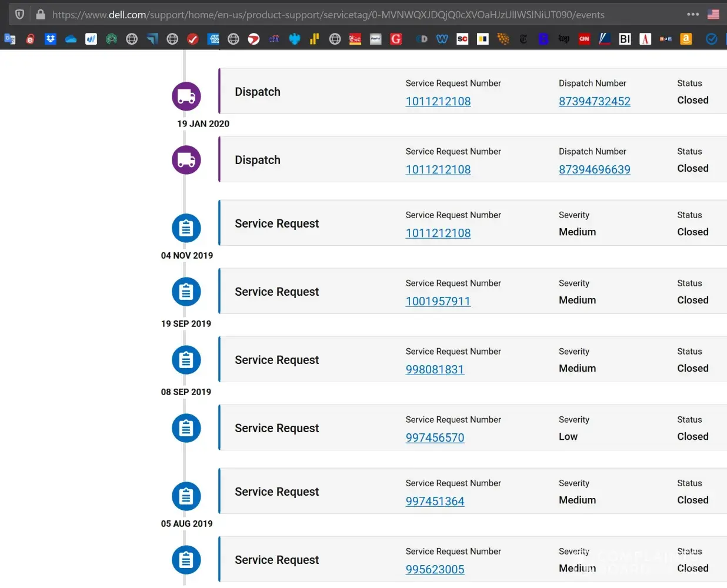Click the tracking protection shield icon
The image size is (727, 588).
point(19,15)
